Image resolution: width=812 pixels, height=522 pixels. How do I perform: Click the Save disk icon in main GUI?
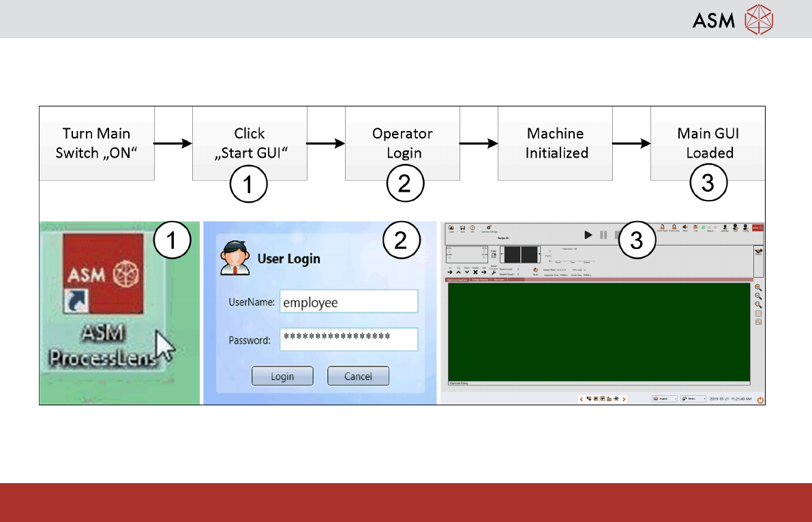tap(462, 228)
